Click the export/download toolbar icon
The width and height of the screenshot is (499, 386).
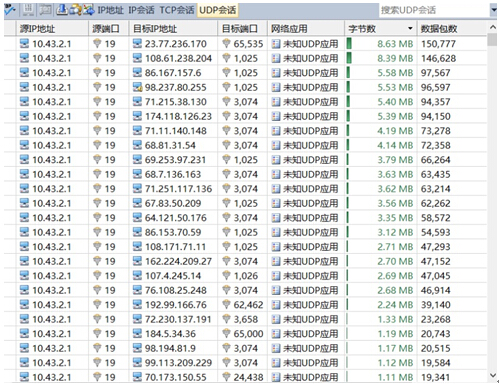coord(62,10)
